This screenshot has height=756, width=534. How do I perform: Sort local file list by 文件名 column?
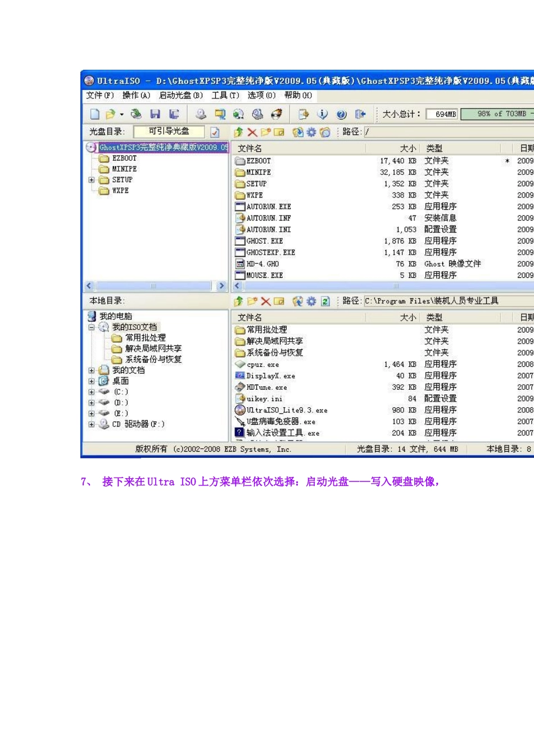tap(300, 318)
